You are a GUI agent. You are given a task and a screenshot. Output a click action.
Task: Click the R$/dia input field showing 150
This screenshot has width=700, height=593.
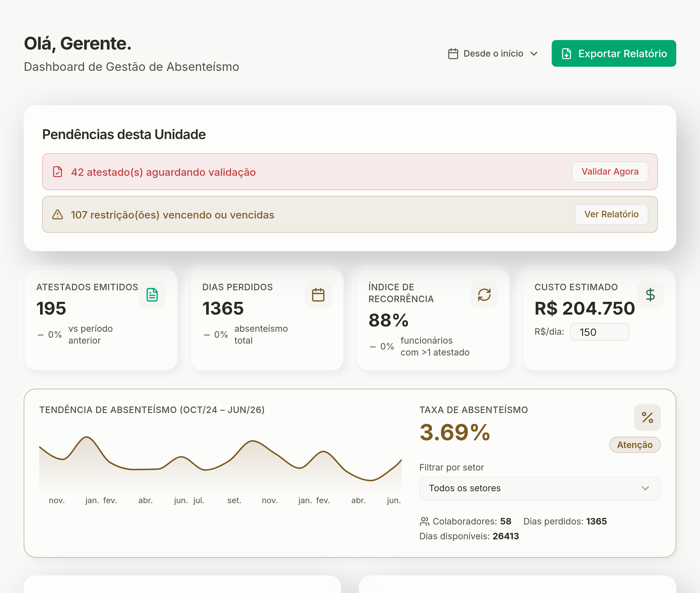[599, 332]
